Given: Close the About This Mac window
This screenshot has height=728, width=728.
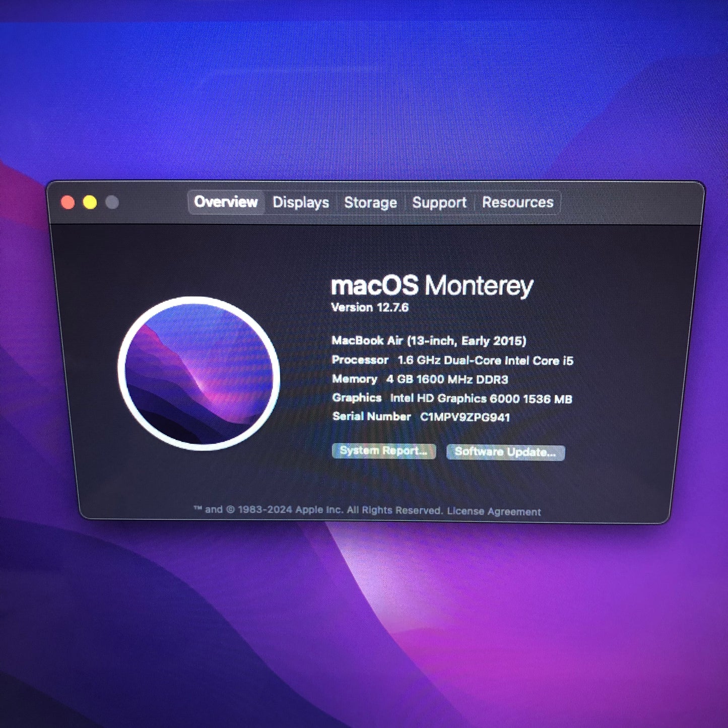Looking at the screenshot, I should (x=68, y=203).
